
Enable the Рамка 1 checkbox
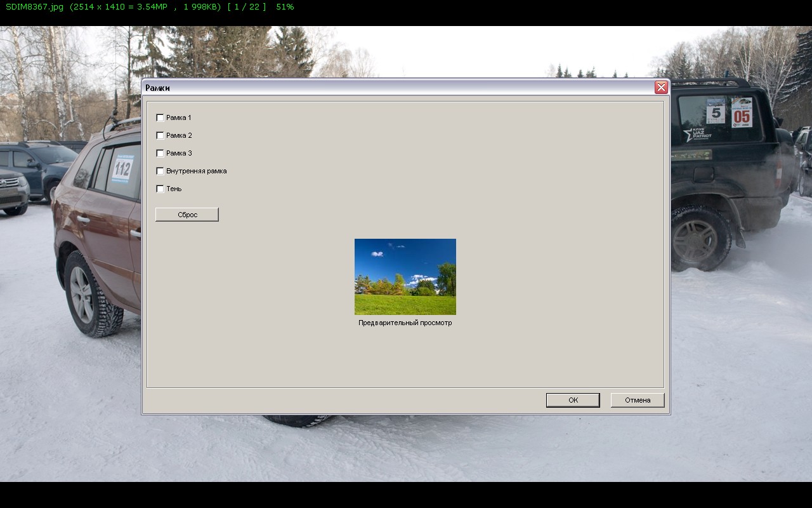(x=160, y=117)
